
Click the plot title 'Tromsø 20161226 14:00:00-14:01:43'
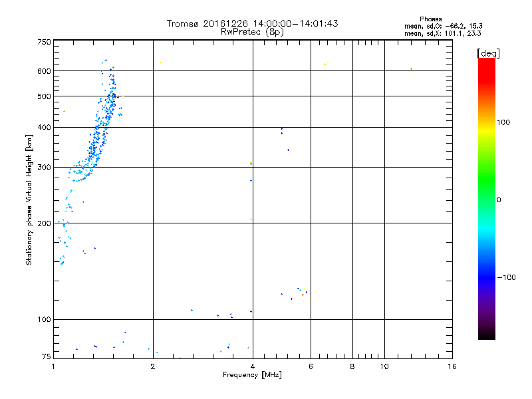252,23
